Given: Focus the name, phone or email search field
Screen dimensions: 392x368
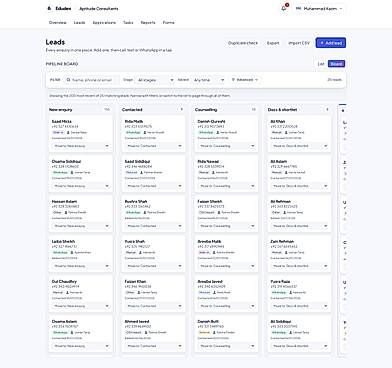Looking at the screenshot, I should (91, 80).
